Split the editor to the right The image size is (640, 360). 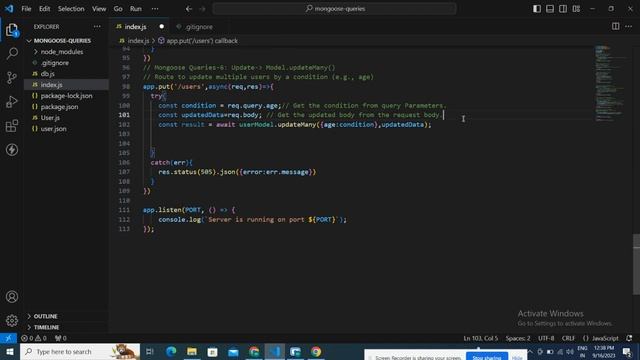616,27
